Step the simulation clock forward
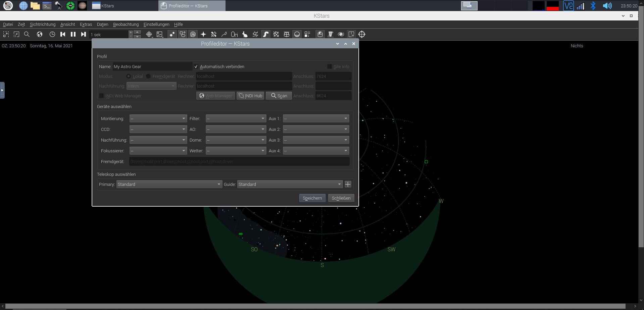Screen dimensions: 644x310 pyautogui.click(x=84, y=34)
